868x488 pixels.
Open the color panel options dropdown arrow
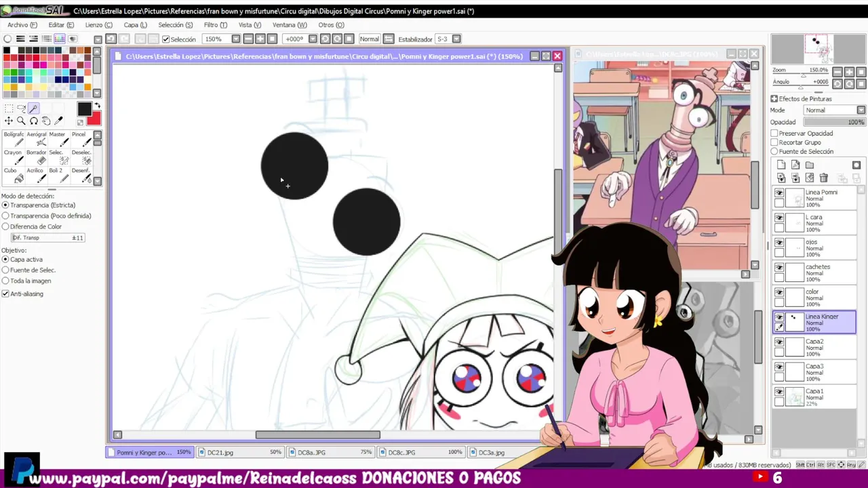coord(98,39)
